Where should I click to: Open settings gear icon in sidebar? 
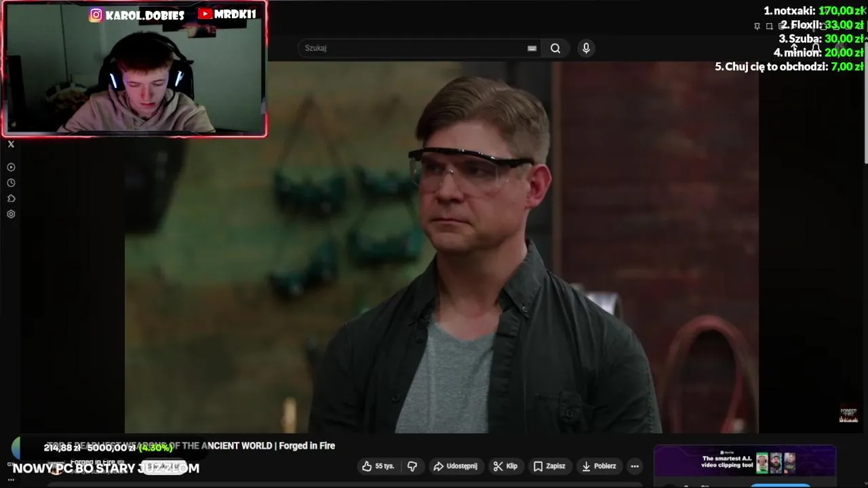click(x=11, y=214)
